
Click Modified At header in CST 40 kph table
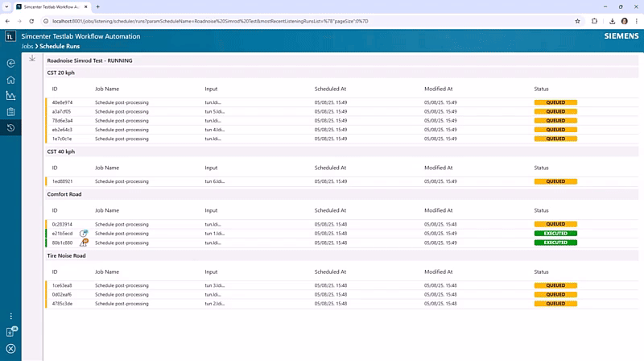[438, 168]
